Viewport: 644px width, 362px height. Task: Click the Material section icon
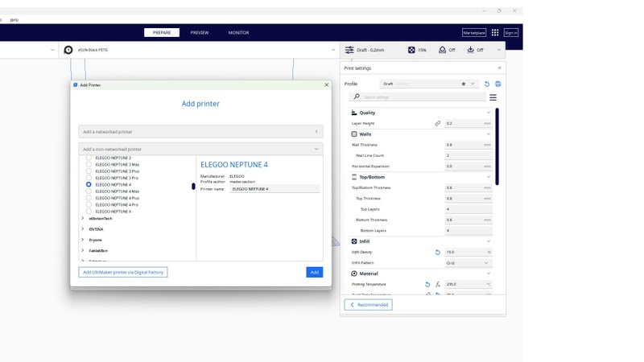(354, 274)
